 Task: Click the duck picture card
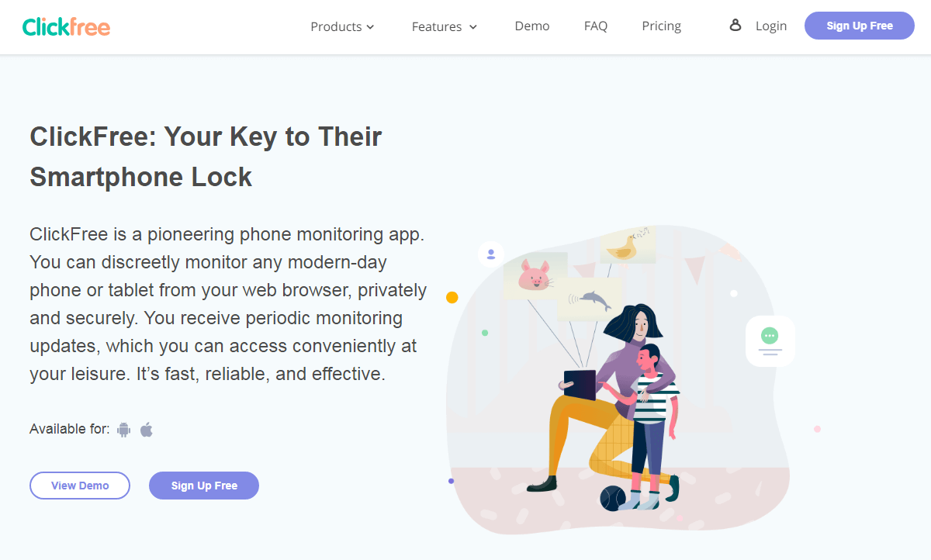coord(627,245)
